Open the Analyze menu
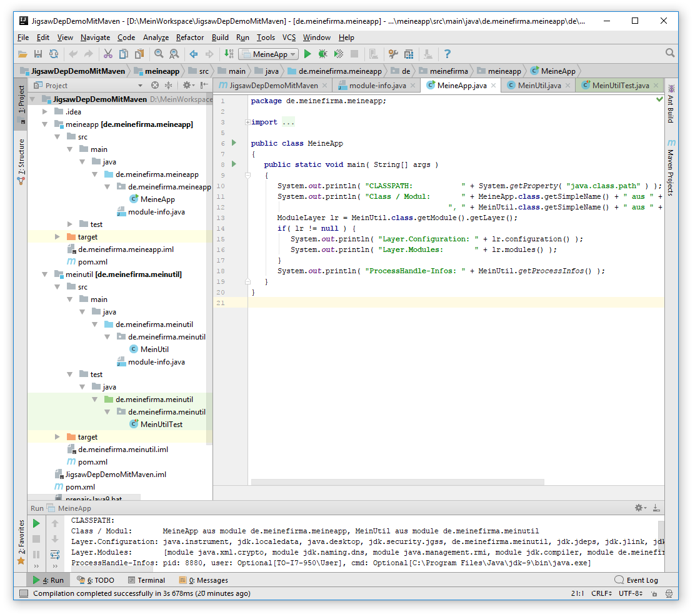The image size is (700, 614). click(x=156, y=38)
